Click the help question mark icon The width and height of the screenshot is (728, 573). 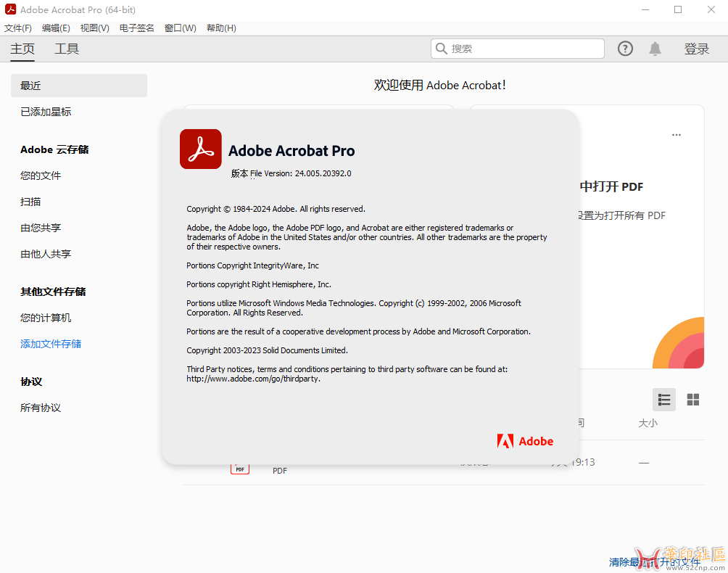[x=625, y=49]
